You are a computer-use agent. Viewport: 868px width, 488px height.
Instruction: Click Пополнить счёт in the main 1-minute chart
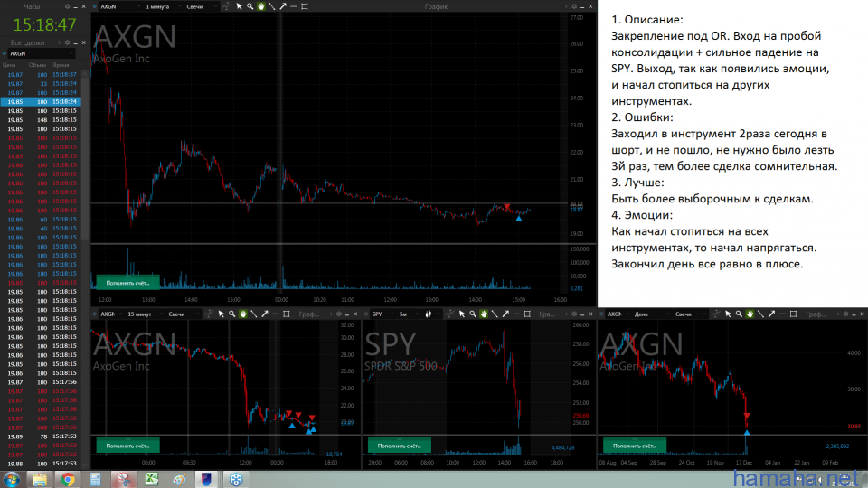click(x=127, y=282)
